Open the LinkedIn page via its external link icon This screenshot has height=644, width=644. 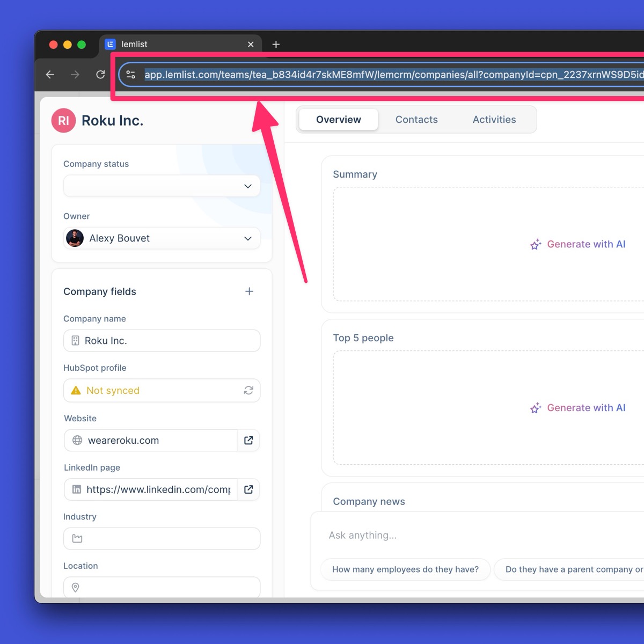(248, 489)
